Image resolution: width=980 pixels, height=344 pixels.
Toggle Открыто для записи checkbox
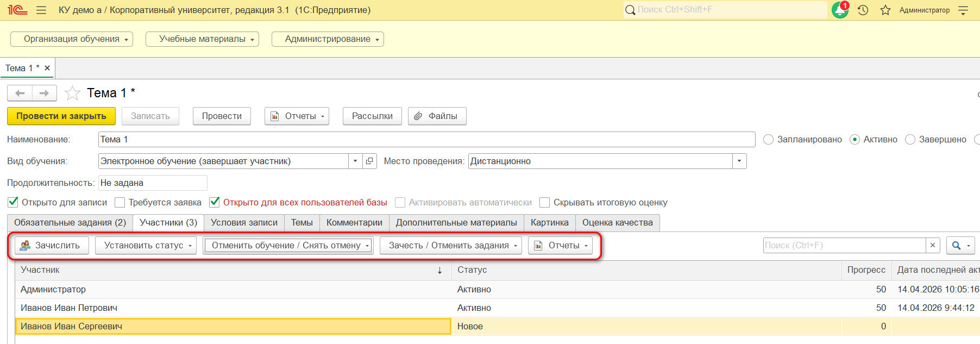pyautogui.click(x=13, y=202)
